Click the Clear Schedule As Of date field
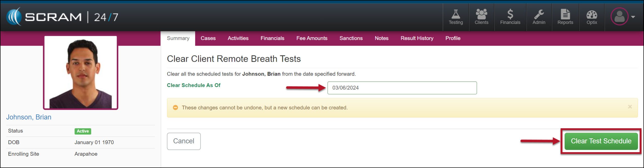This screenshot has height=168, width=644. (x=402, y=88)
